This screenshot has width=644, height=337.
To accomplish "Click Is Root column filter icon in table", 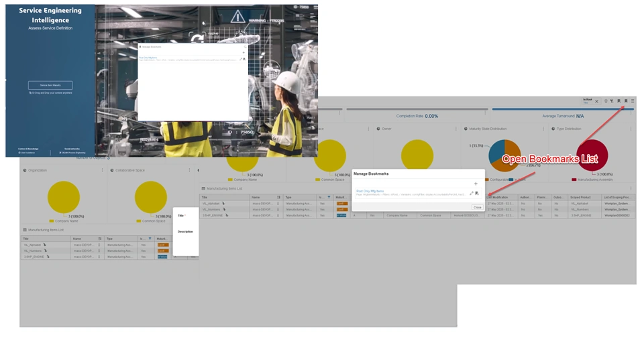I will [328, 198].
